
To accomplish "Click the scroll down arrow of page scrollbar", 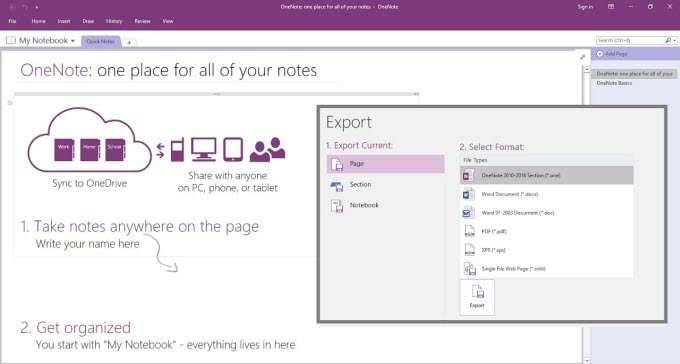I will point(587,360).
